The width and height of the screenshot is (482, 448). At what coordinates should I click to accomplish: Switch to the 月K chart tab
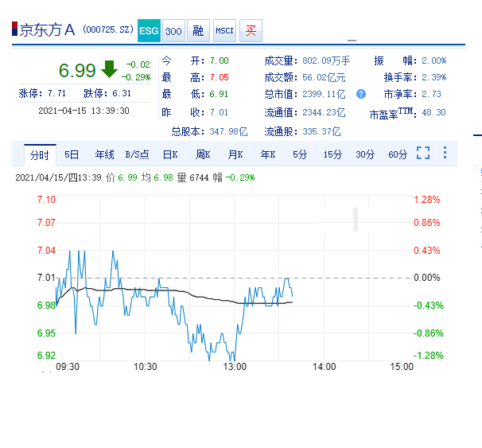[235, 154]
